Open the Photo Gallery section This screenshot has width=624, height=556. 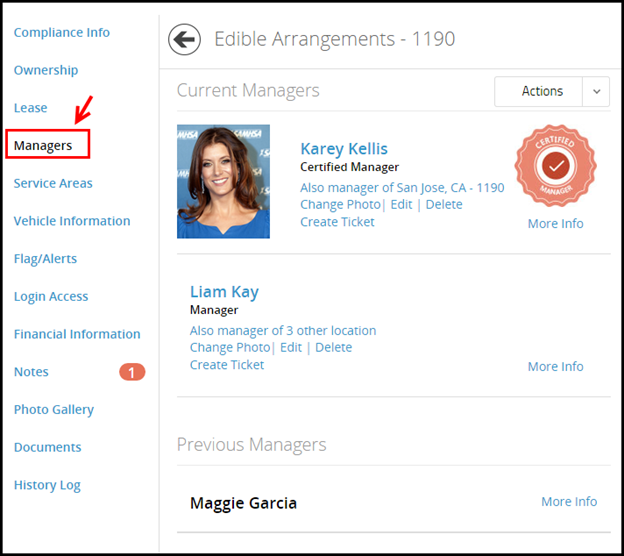(54, 410)
